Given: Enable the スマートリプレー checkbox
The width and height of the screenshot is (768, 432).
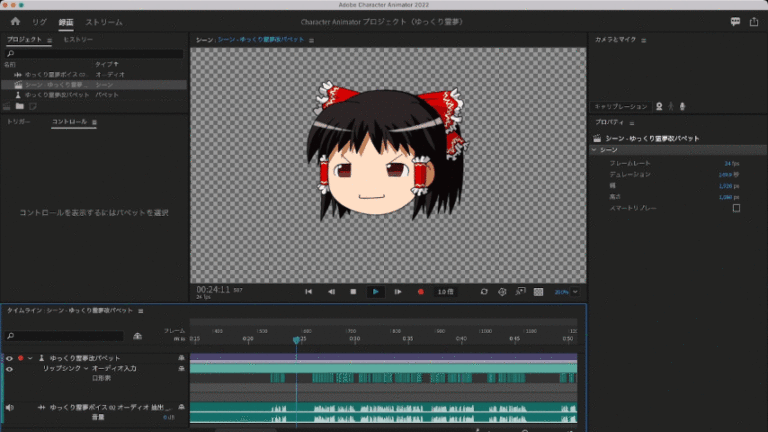Looking at the screenshot, I should [x=736, y=208].
